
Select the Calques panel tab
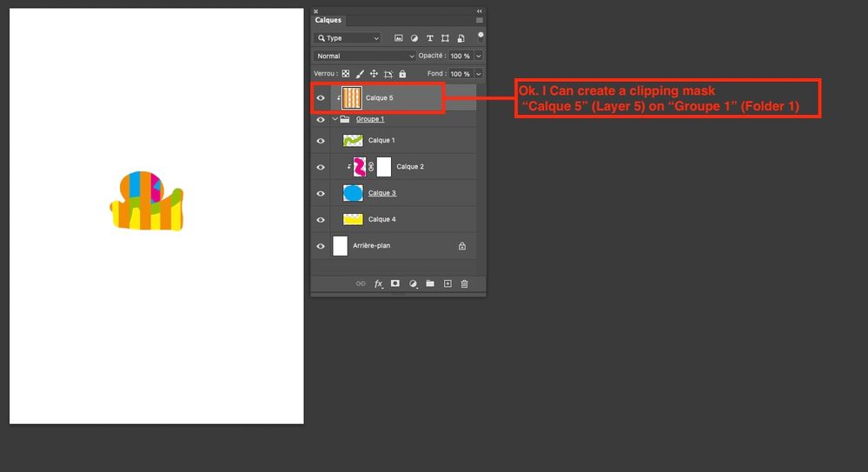tap(328, 20)
